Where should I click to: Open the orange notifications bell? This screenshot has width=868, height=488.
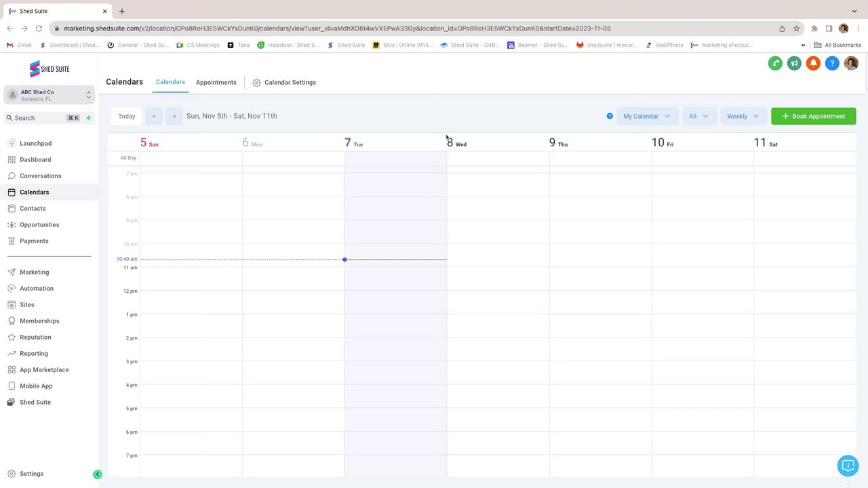pos(813,63)
